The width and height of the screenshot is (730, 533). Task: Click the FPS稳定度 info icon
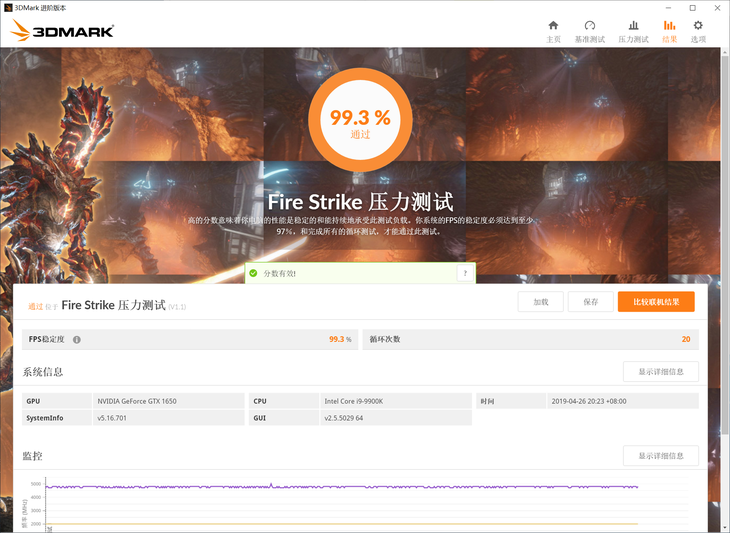[77, 339]
